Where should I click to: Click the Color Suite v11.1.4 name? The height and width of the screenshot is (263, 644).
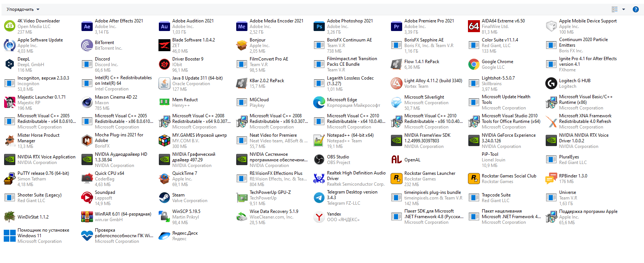(x=500, y=40)
